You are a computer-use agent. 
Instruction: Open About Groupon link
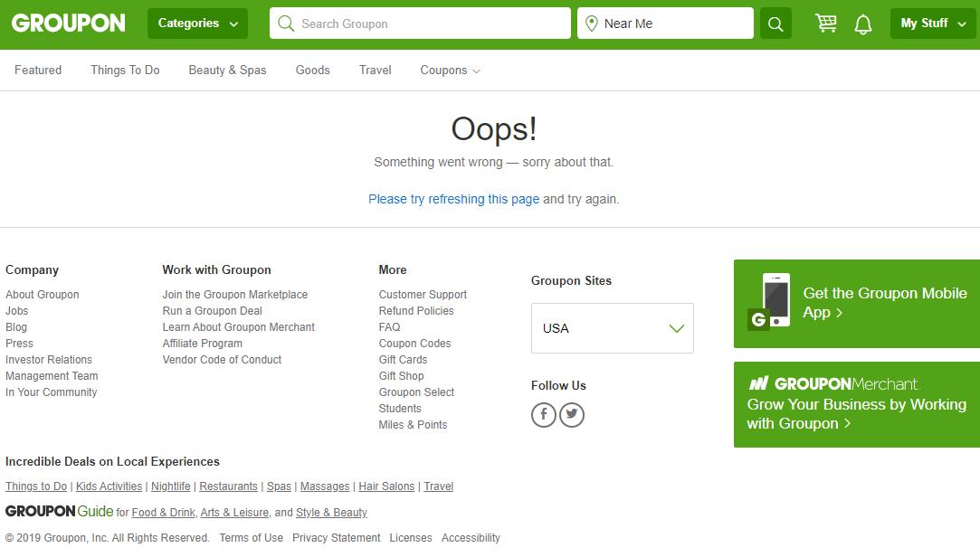pos(43,295)
